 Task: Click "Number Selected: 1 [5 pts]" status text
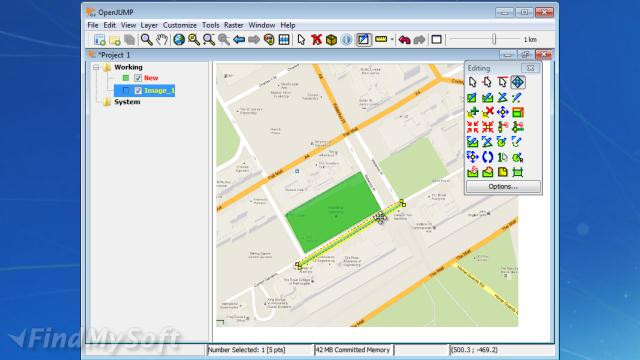point(247,350)
